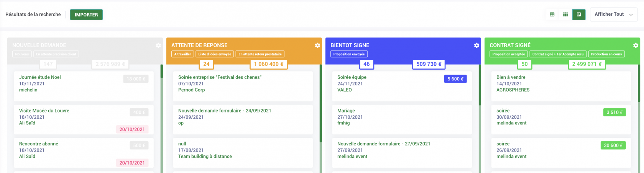The image size is (644, 173).
Task: Click the IMPORTER button
Action: point(86,15)
